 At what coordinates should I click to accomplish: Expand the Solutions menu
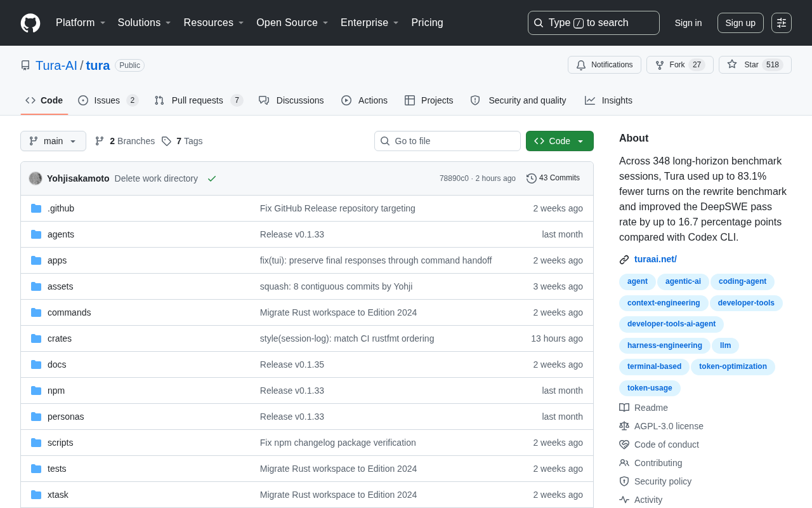(x=145, y=23)
